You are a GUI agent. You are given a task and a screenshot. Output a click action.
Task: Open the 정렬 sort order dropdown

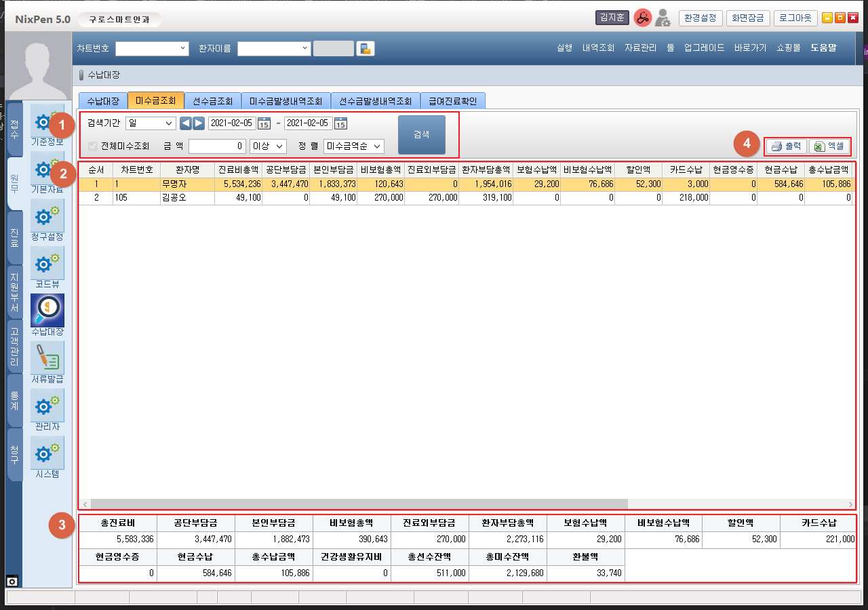[x=354, y=146]
